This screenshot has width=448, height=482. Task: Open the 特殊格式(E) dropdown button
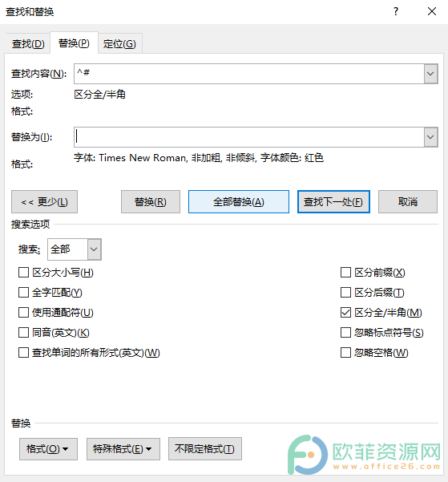(x=123, y=449)
